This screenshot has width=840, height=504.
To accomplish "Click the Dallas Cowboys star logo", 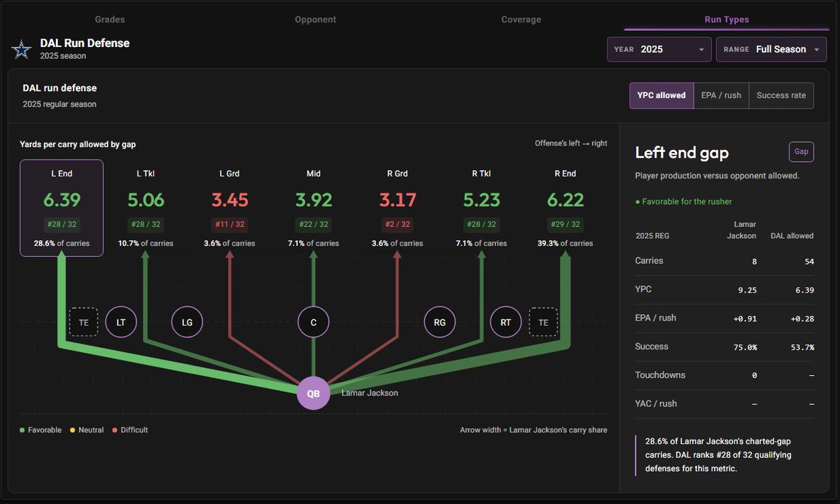I will (22, 50).
